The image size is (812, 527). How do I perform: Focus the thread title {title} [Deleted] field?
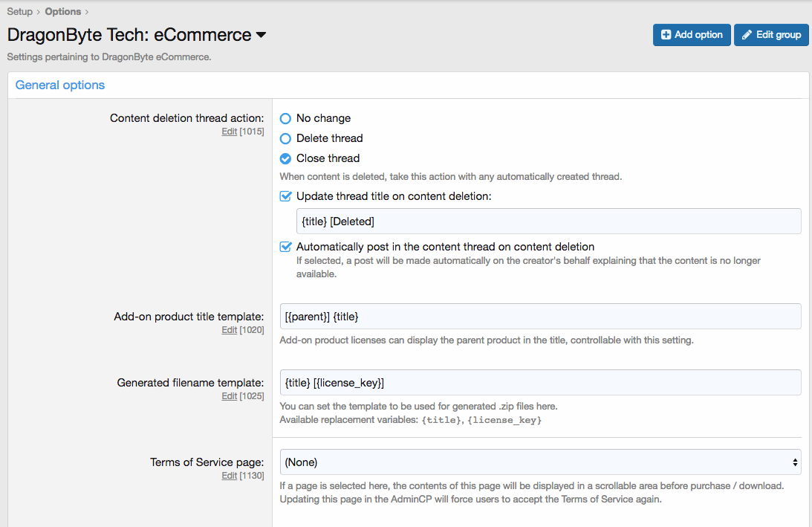click(548, 222)
